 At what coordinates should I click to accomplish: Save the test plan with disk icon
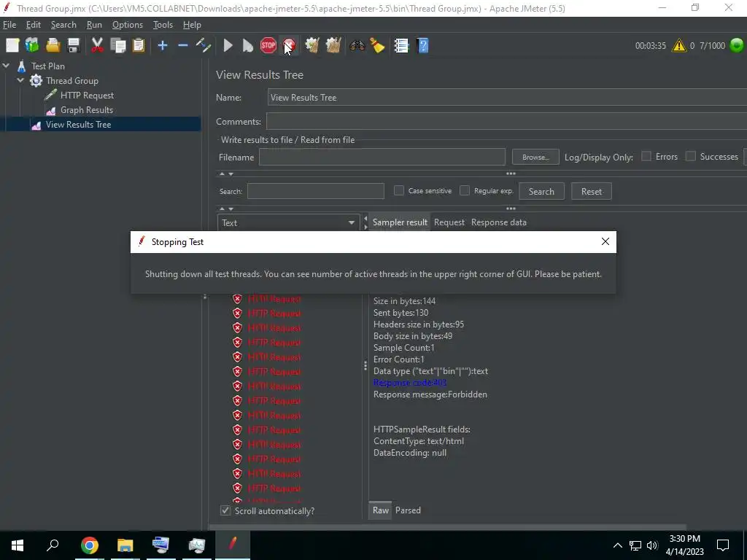coord(74,46)
